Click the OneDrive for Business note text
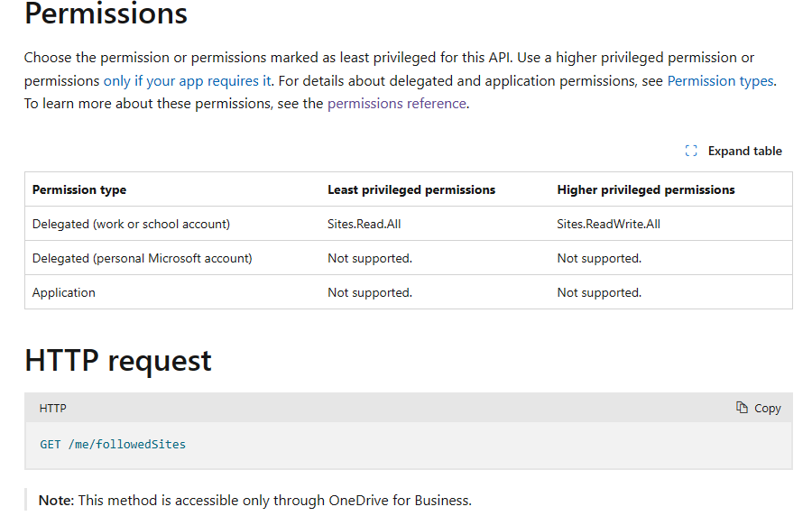This screenshot has width=812, height=516. click(254, 501)
